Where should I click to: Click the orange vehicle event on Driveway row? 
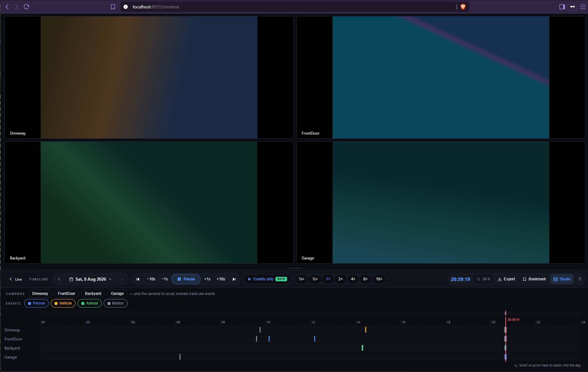pos(366,330)
